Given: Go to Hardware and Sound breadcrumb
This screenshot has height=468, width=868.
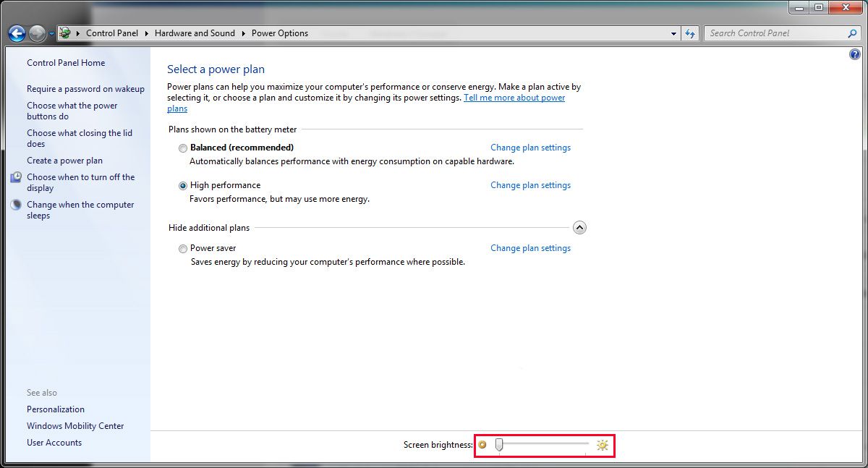Looking at the screenshot, I should coord(195,33).
